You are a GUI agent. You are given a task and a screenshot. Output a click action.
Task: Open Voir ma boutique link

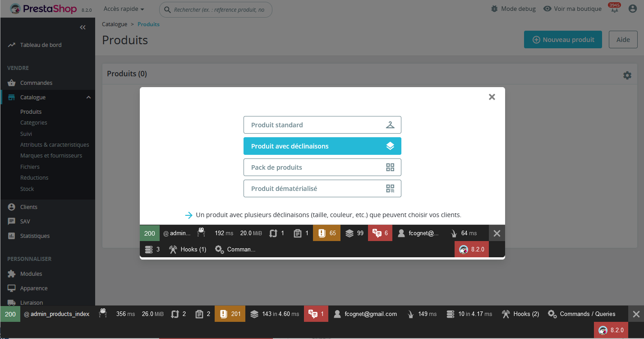tap(573, 9)
